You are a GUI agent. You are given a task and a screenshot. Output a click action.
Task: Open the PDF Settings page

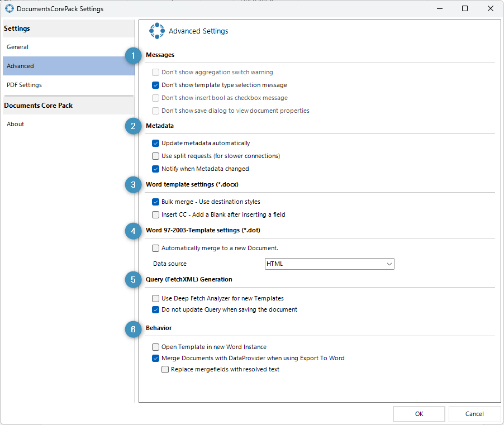(x=69, y=85)
